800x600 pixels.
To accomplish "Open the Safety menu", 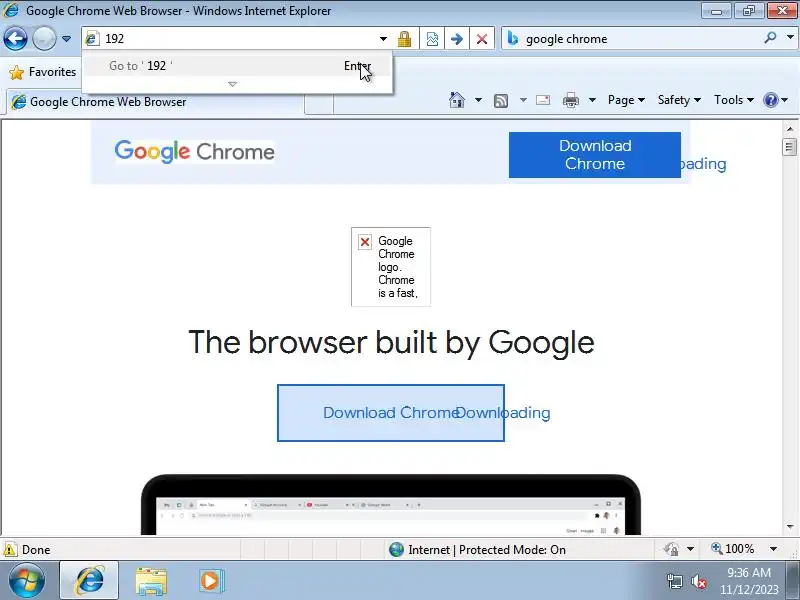I will (x=679, y=100).
